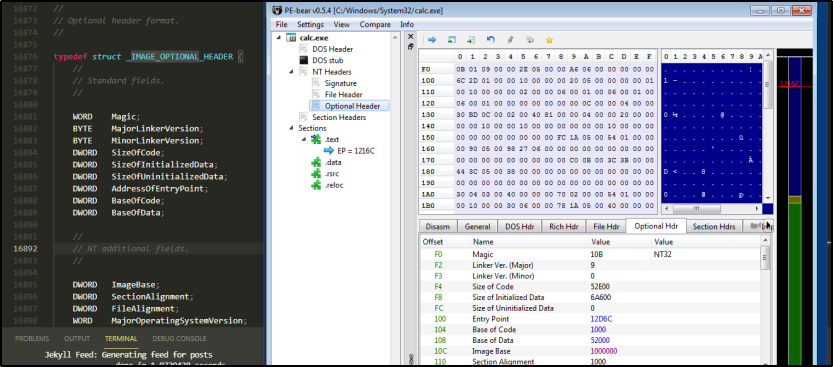Click the .data section puzzle icon
This screenshot has height=367, width=833.
pyautogui.click(x=316, y=162)
